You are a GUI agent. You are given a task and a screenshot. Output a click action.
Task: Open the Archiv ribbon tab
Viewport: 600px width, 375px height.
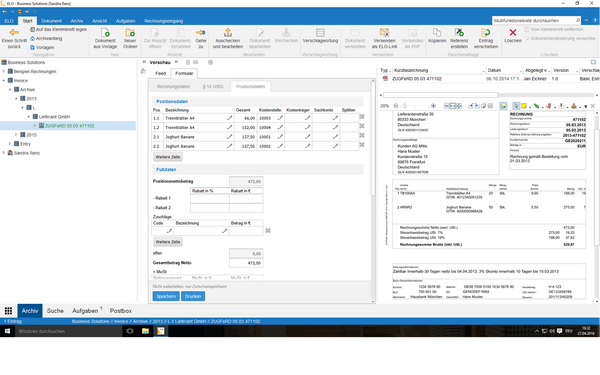click(77, 21)
